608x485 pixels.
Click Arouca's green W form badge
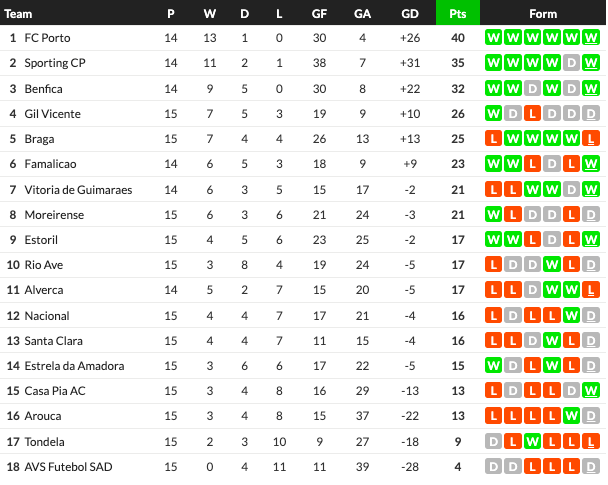(x=572, y=417)
